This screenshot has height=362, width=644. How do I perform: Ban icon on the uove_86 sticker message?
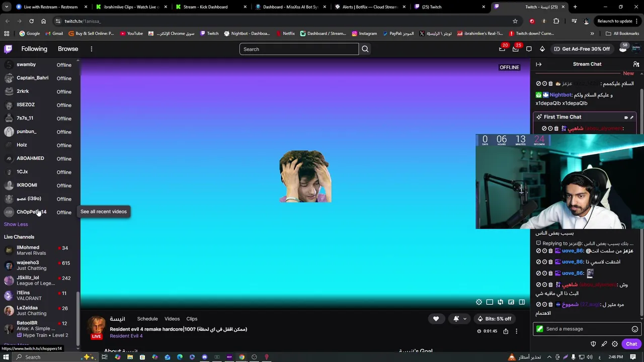538,273
